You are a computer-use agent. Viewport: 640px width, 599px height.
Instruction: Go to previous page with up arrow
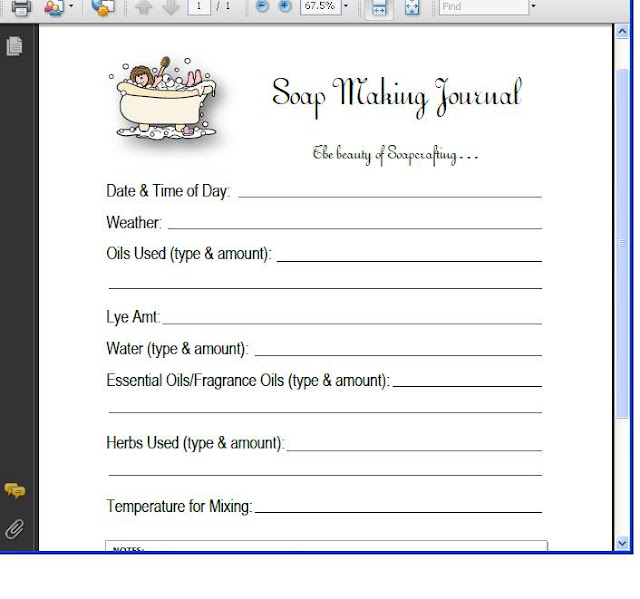[x=144, y=7]
